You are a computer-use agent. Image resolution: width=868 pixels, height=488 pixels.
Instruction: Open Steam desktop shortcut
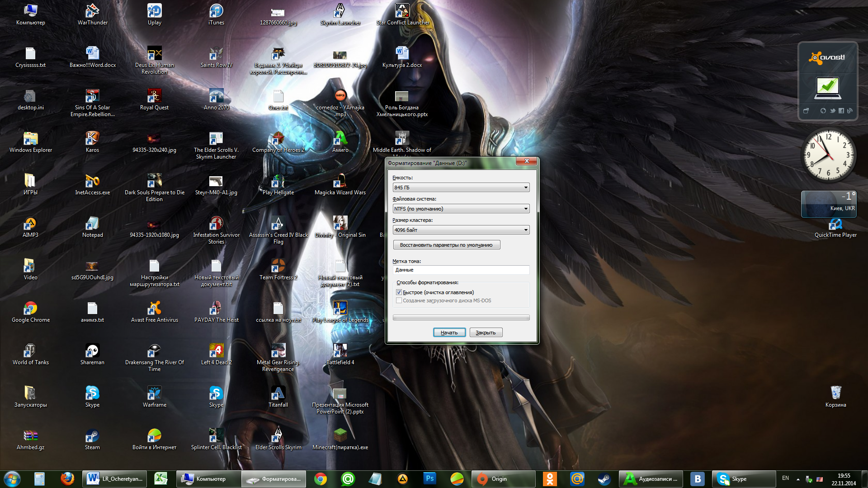coord(92,439)
